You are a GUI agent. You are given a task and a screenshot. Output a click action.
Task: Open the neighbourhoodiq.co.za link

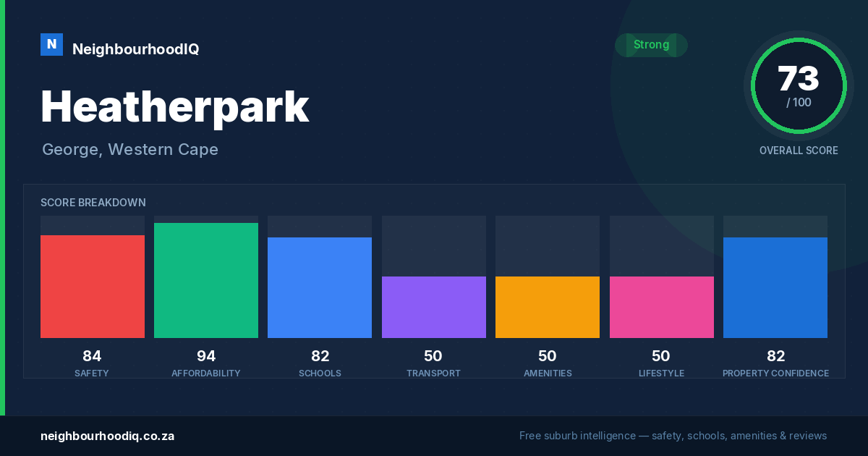(107, 436)
